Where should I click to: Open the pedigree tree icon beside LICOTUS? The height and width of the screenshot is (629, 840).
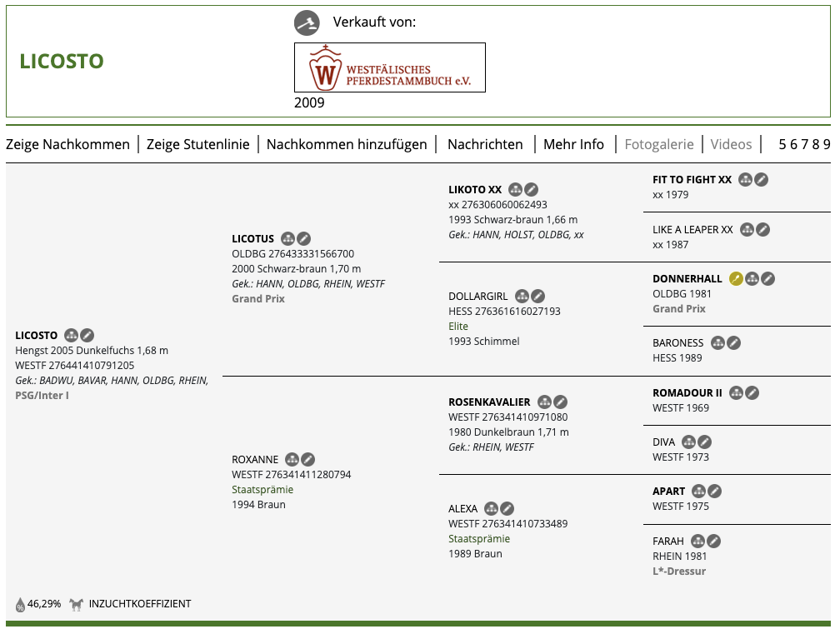pos(288,239)
